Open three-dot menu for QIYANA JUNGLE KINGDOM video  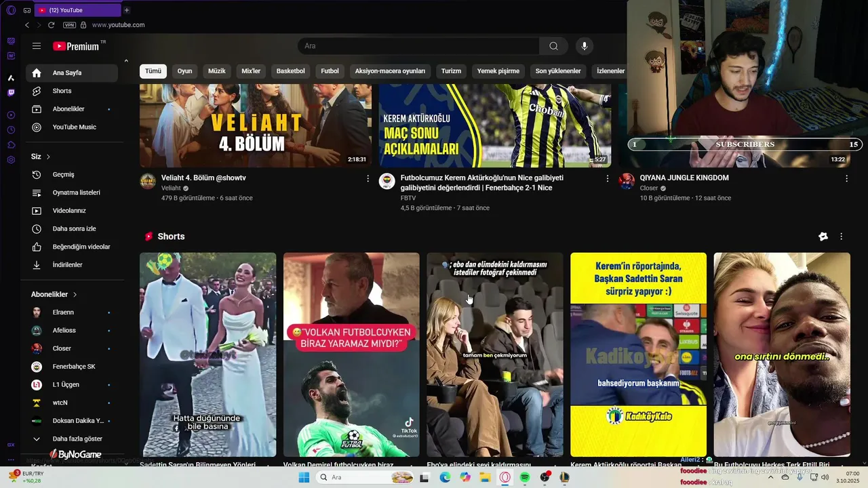pos(846,178)
